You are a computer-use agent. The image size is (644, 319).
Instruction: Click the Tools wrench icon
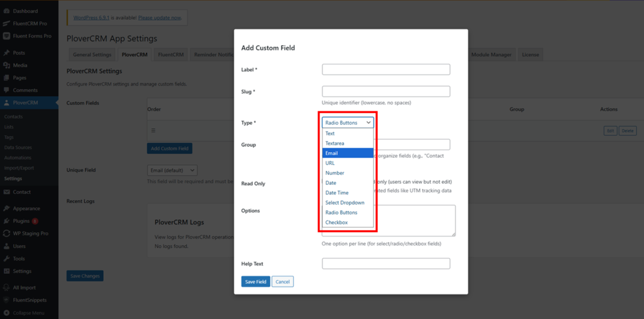click(x=6, y=259)
